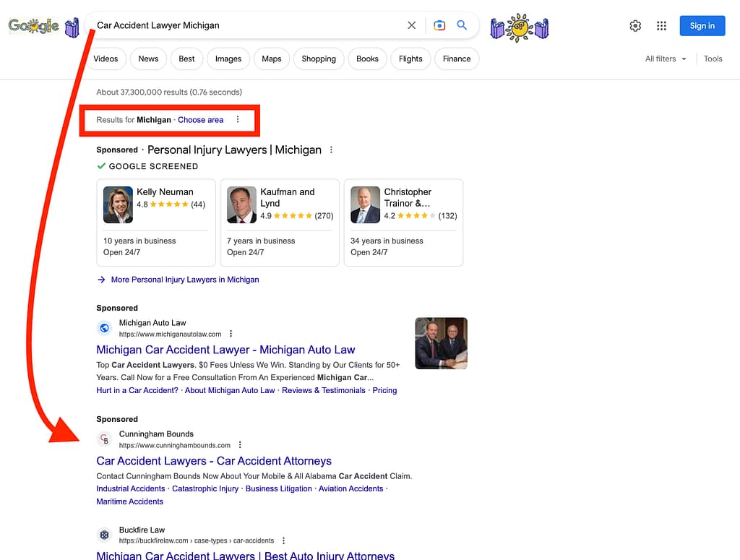The width and height of the screenshot is (740, 560).
Task: Expand the All filters dropdown
Action: click(666, 59)
